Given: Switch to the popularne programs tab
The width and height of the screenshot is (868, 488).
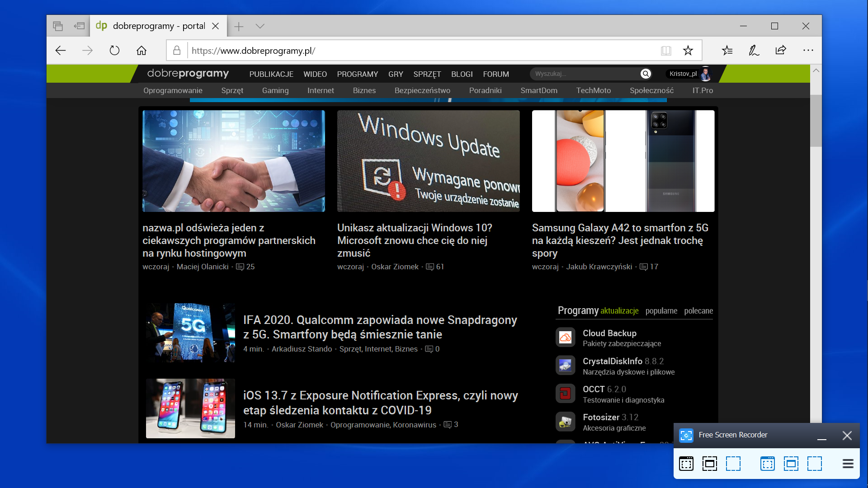Looking at the screenshot, I should coord(661,311).
